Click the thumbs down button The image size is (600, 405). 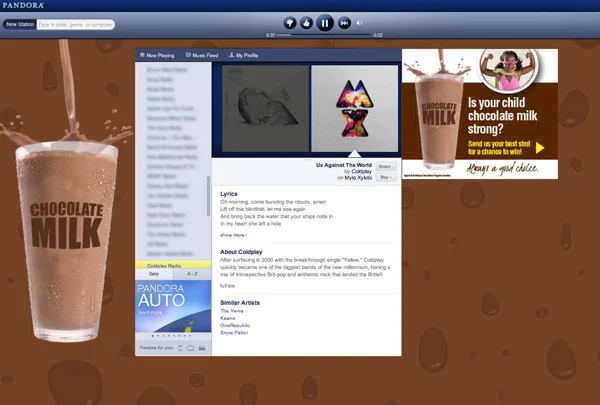click(x=290, y=23)
